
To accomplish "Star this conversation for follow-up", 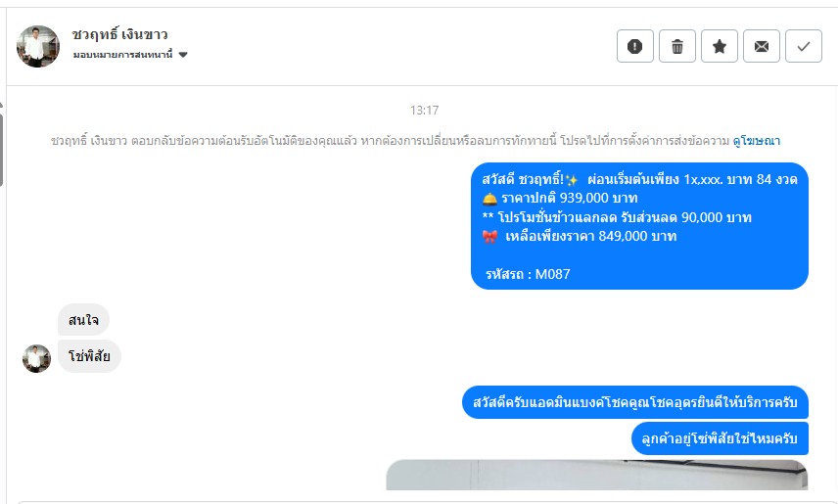I will coord(720,47).
